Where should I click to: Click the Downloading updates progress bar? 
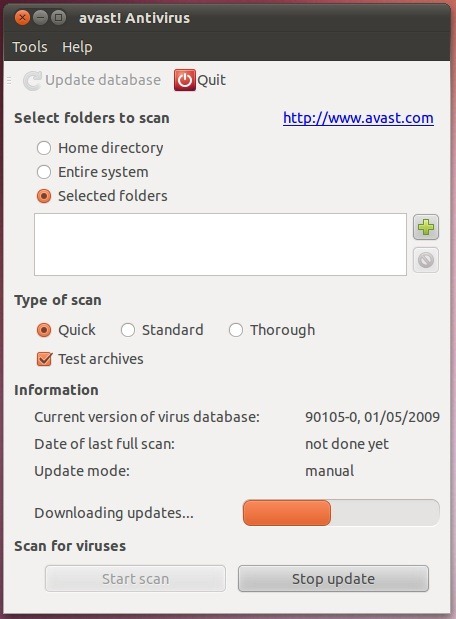pyautogui.click(x=341, y=513)
